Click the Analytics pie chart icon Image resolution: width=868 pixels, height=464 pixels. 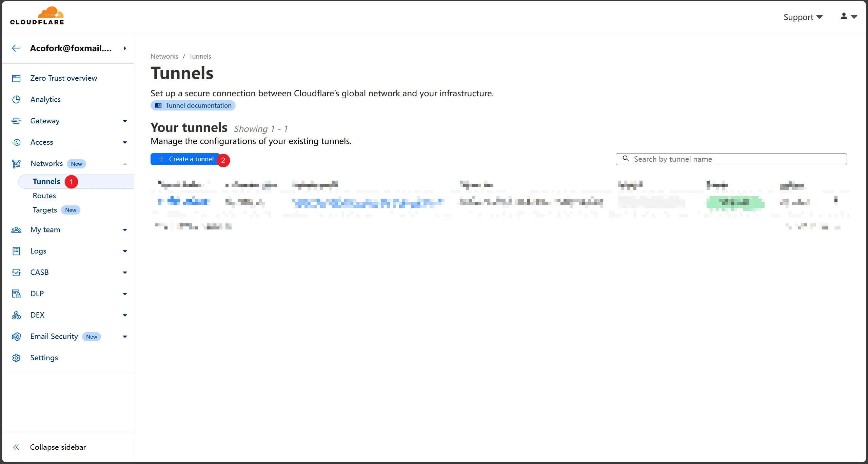16,100
